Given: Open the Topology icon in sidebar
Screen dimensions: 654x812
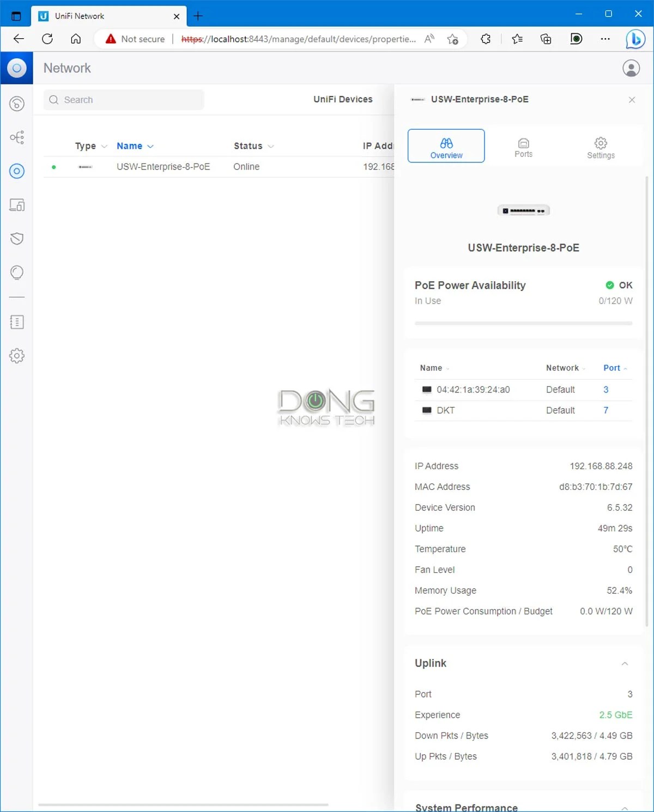Looking at the screenshot, I should pyautogui.click(x=17, y=137).
